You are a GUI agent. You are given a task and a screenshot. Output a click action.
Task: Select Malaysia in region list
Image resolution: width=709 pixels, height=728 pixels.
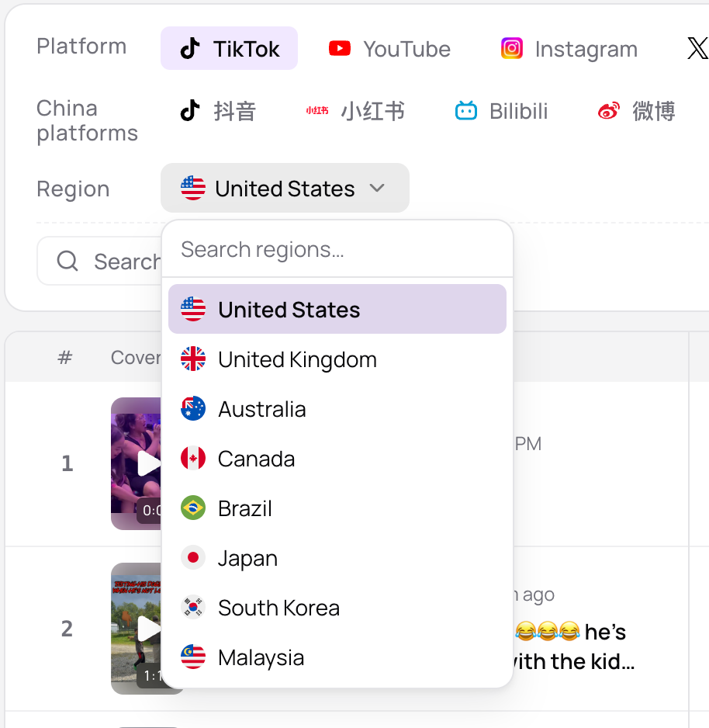[x=337, y=657]
